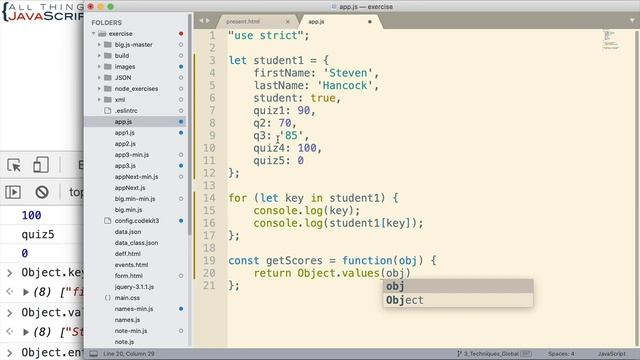Open jquery-3.1.1.js in the sidebar
640x360 pixels.
(134, 287)
